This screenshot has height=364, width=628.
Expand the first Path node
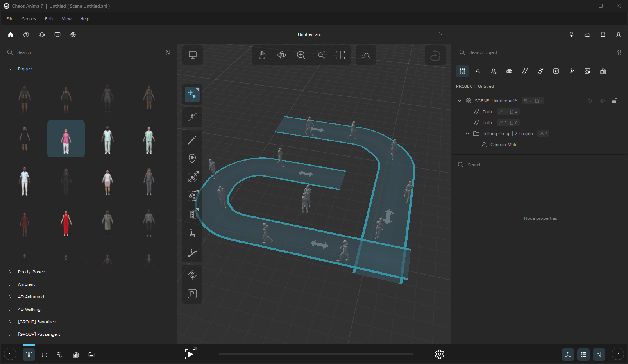tap(467, 112)
